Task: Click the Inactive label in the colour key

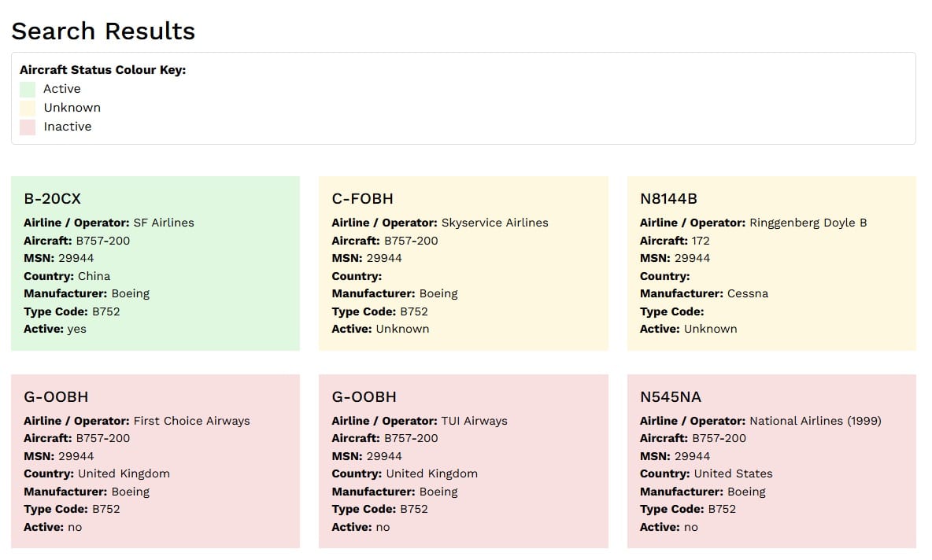Action: point(68,127)
